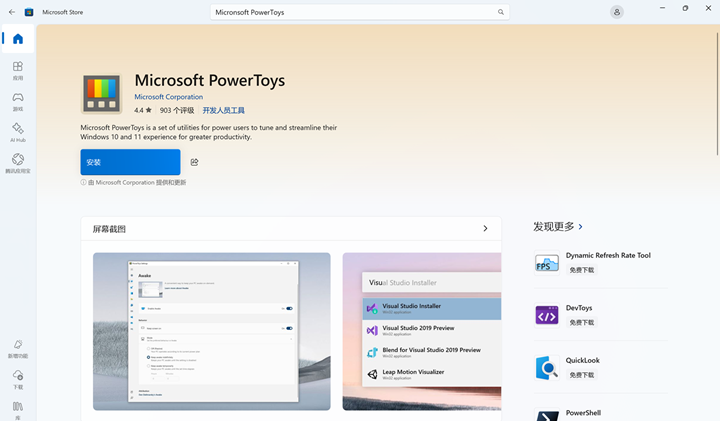Click the 903 ratings count
The height and width of the screenshot is (421, 720).
(177, 110)
